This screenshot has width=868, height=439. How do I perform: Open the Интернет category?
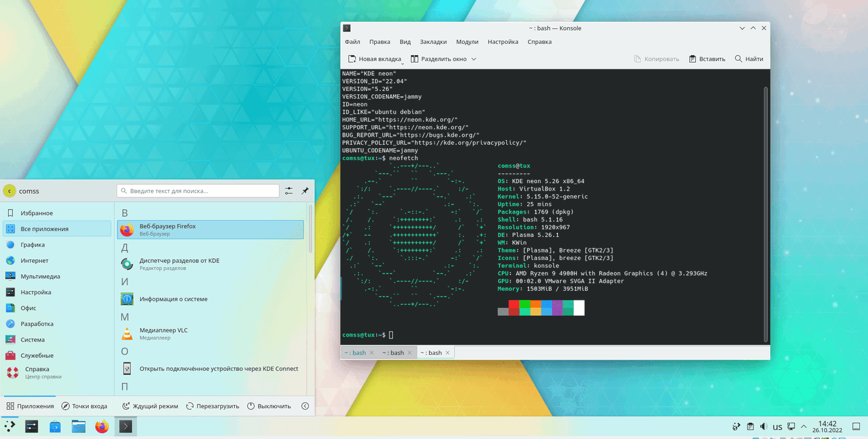coord(57,261)
